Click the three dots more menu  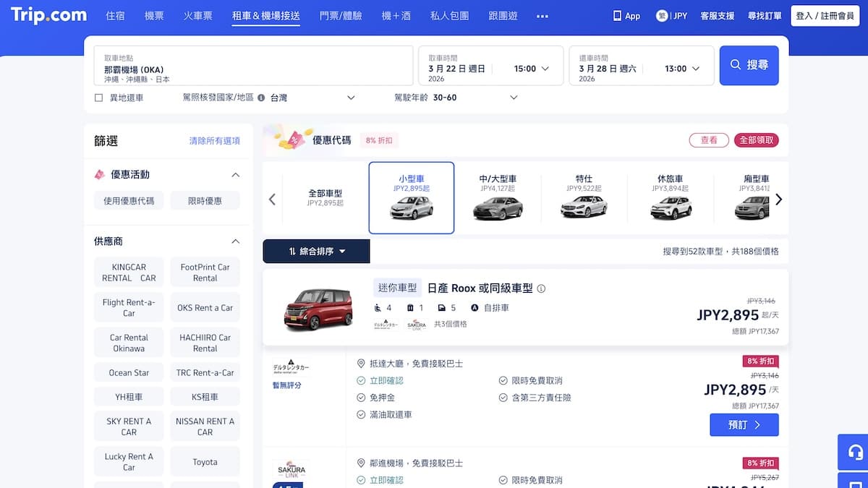pyautogui.click(x=542, y=16)
